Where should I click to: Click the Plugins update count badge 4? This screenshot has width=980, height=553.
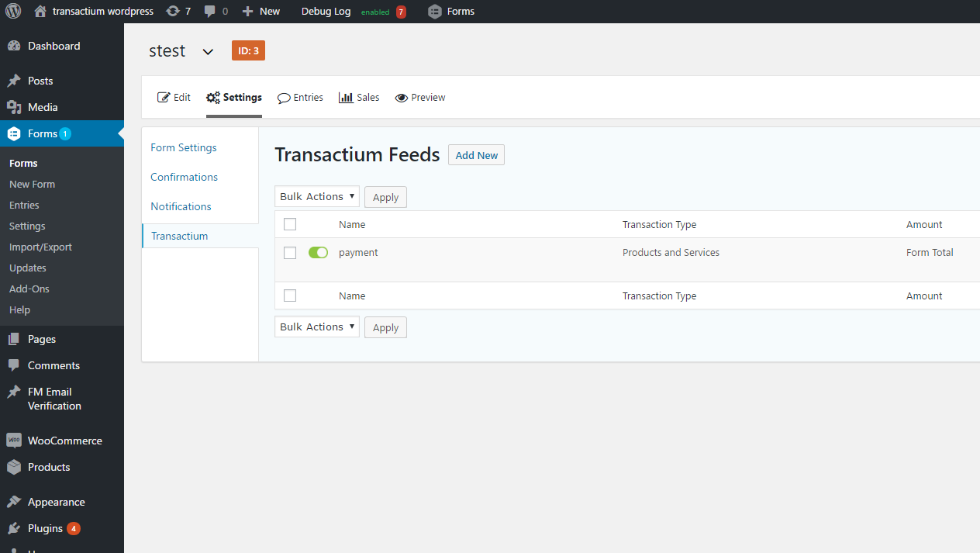point(74,529)
